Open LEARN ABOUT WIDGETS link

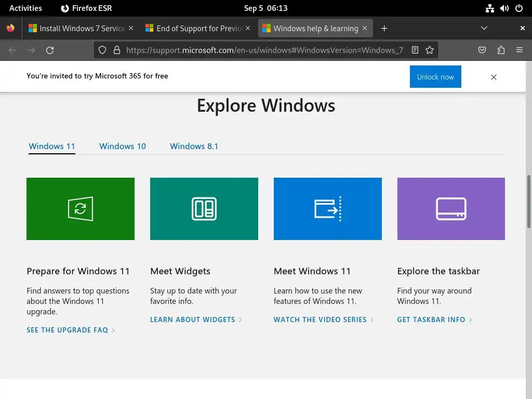pyautogui.click(x=196, y=320)
